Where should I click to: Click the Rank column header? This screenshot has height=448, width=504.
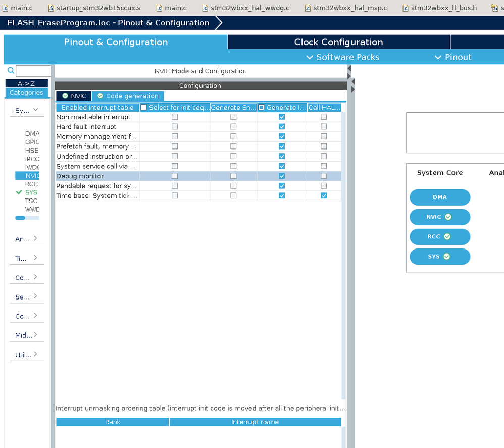[113, 422]
